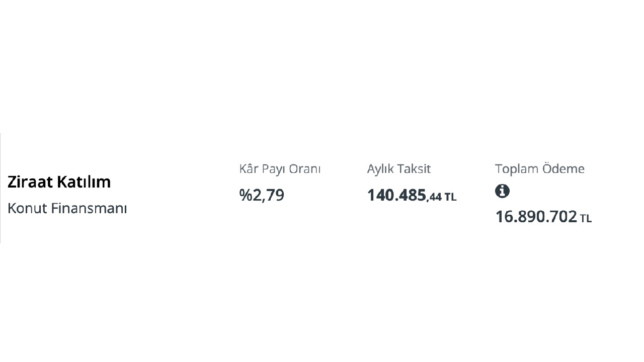Click the Toplam Ödeme column label

pyautogui.click(x=539, y=169)
